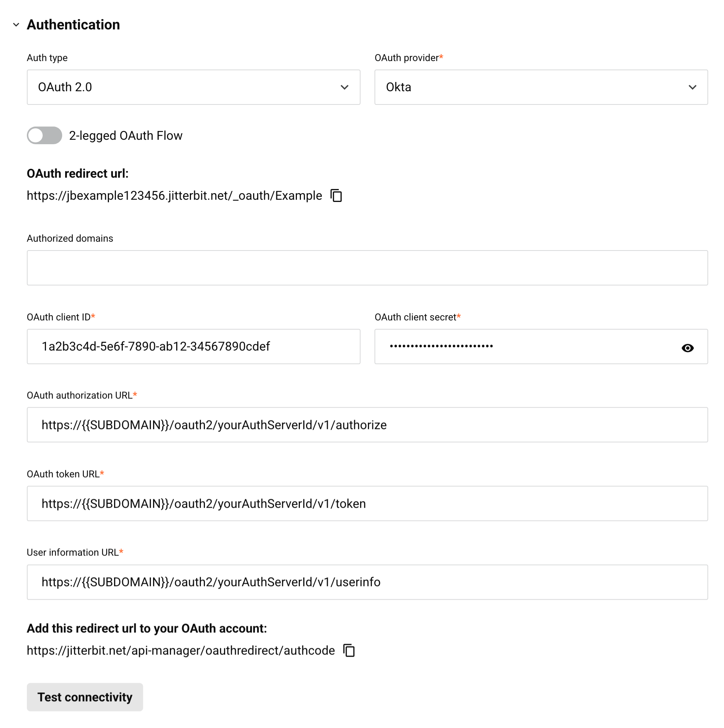Click the OAuth provider dropdown arrow

pyautogui.click(x=692, y=87)
